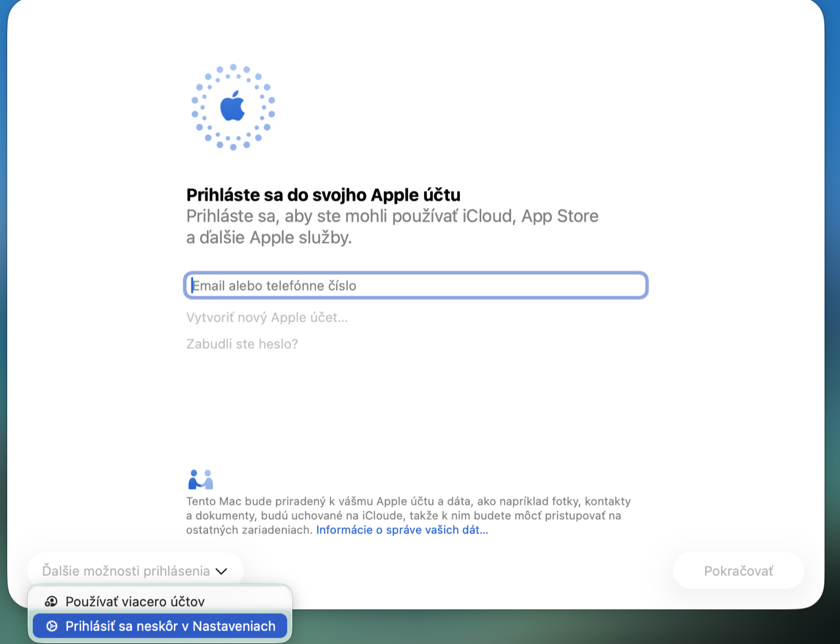Click the Prihláste sa do svojho Apple účtu heading
This screenshot has width=840, height=644.
click(323, 195)
